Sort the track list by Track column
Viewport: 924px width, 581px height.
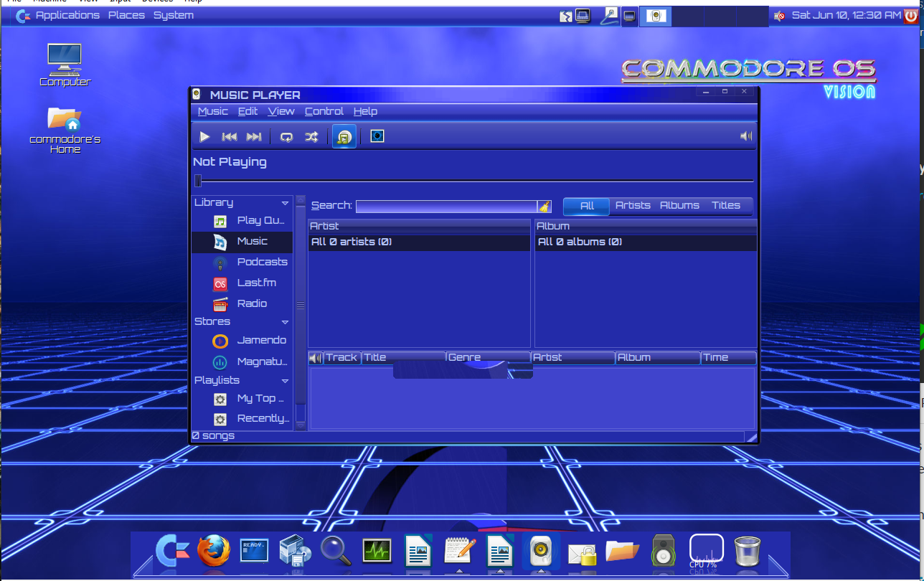[342, 358]
